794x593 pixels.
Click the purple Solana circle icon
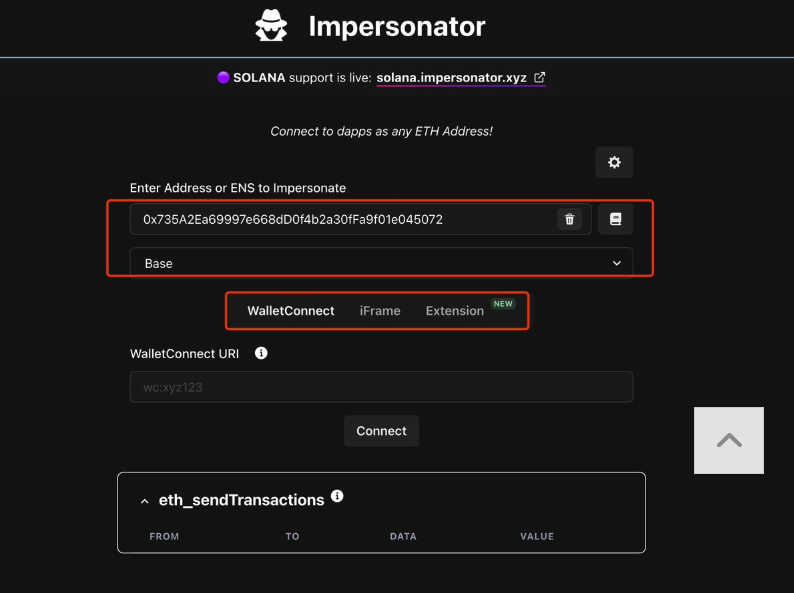pyautogui.click(x=223, y=78)
